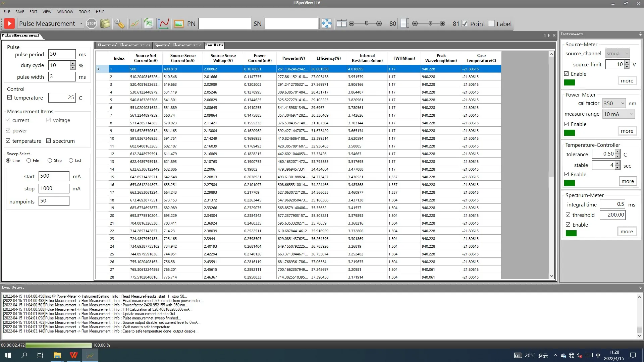Click the Excel export icon
Screen dimensions: 644x362
click(x=149, y=23)
